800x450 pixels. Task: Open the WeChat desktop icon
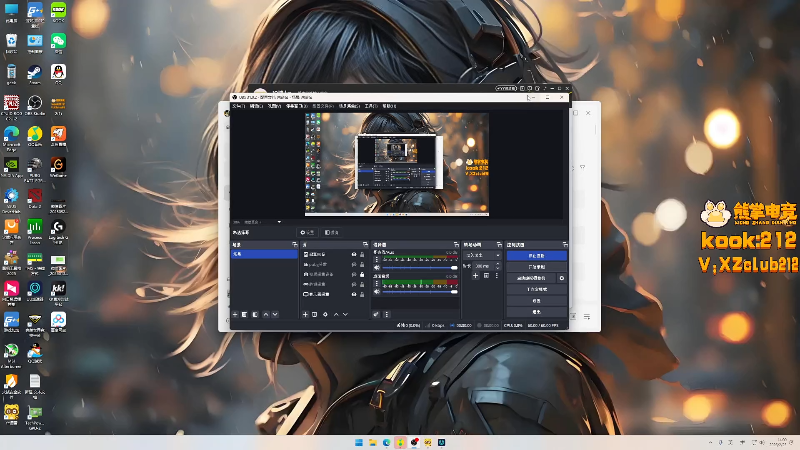58,43
